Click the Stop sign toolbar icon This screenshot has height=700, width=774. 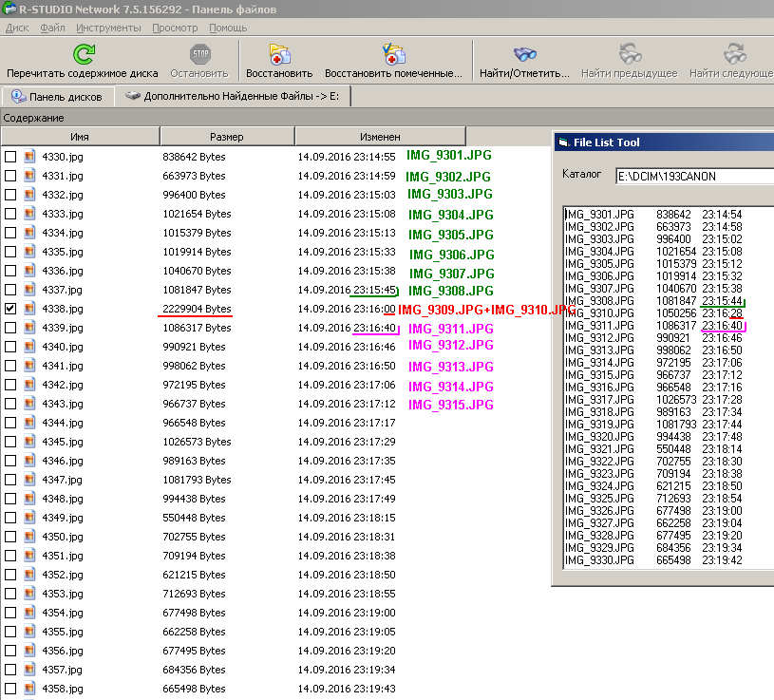tap(200, 54)
